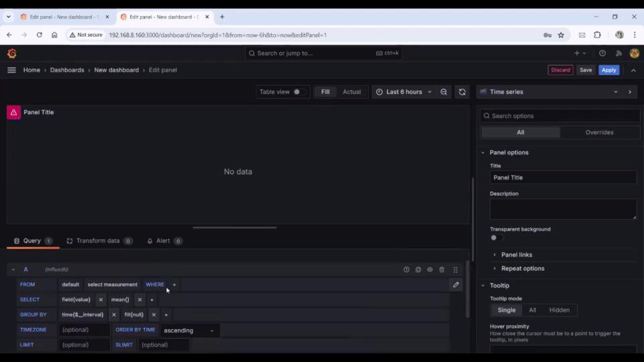Screen dimensions: 644x362
Task: Open the hamburger navigation menu
Action: point(11,70)
